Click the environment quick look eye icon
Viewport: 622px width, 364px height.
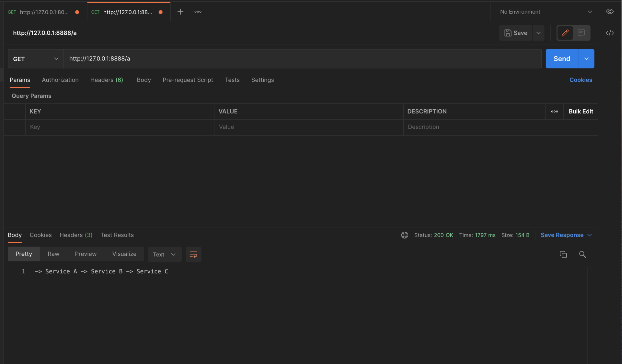click(610, 12)
